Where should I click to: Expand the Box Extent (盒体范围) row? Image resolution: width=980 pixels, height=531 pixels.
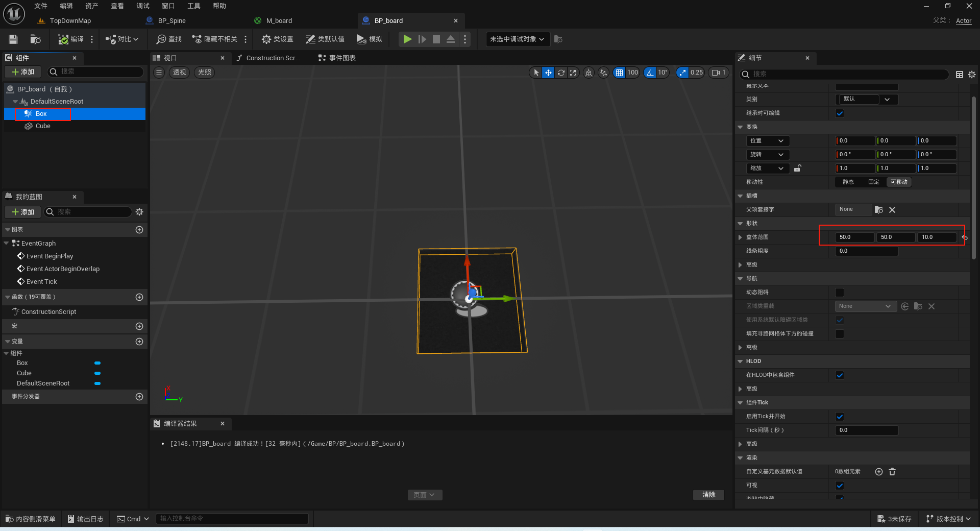[x=740, y=237]
